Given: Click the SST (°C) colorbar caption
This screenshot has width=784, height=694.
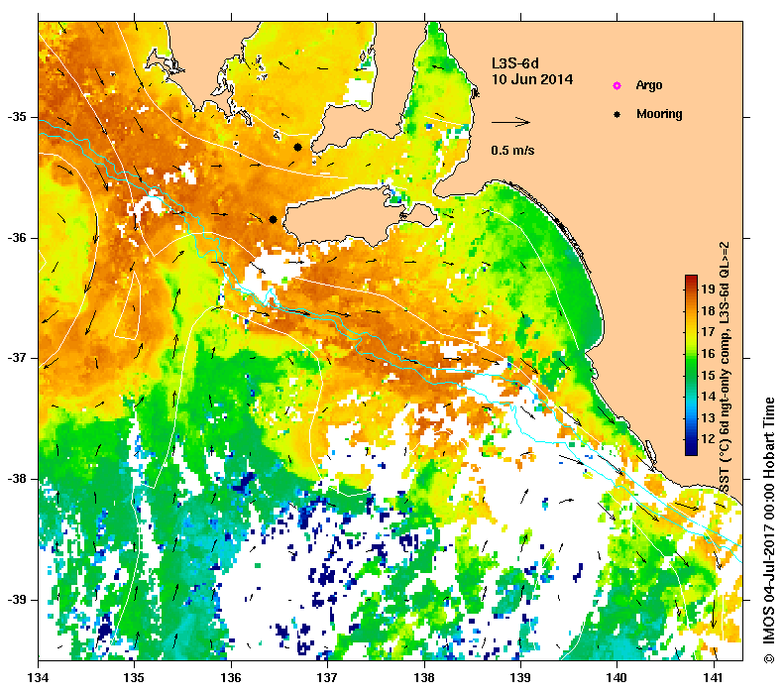Looking at the screenshot, I should (725, 367).
